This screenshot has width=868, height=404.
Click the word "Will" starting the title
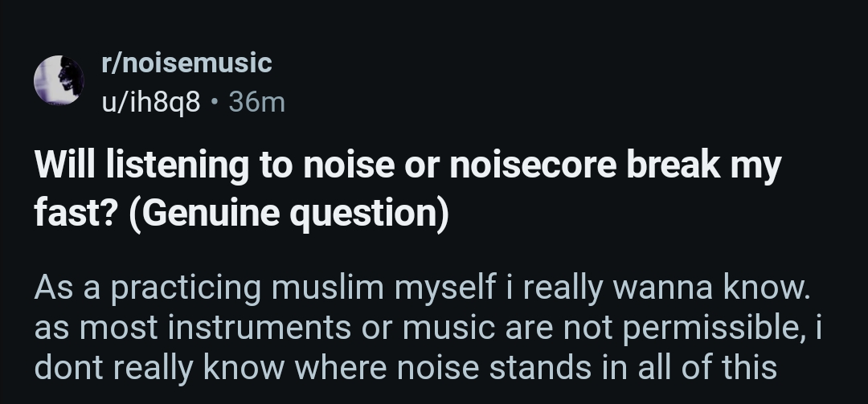coord(63,166)
